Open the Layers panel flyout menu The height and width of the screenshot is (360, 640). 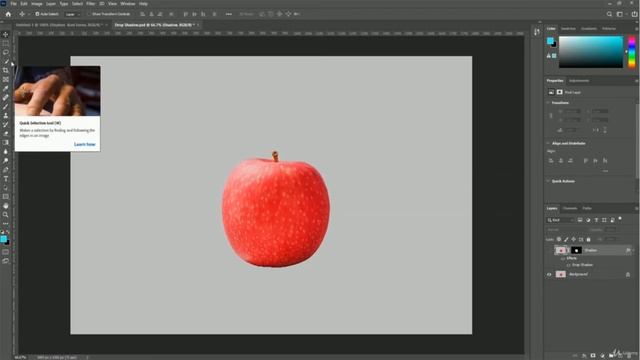tap(636, 208)
